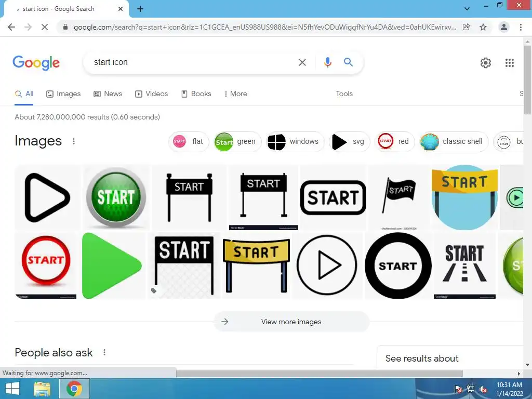This screenshot has width=532, height=399.
Task: Open the circled play outline image
Action: click(x=327, y=265)
